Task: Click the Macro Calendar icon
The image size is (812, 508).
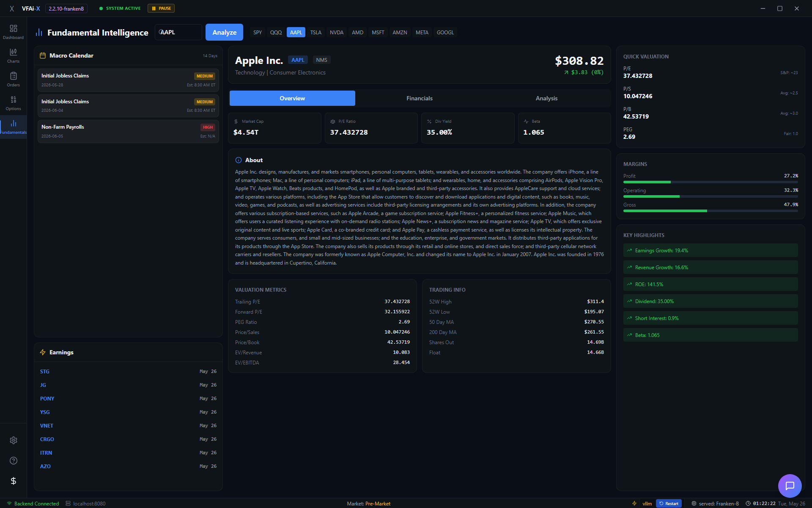Action: 43,55
